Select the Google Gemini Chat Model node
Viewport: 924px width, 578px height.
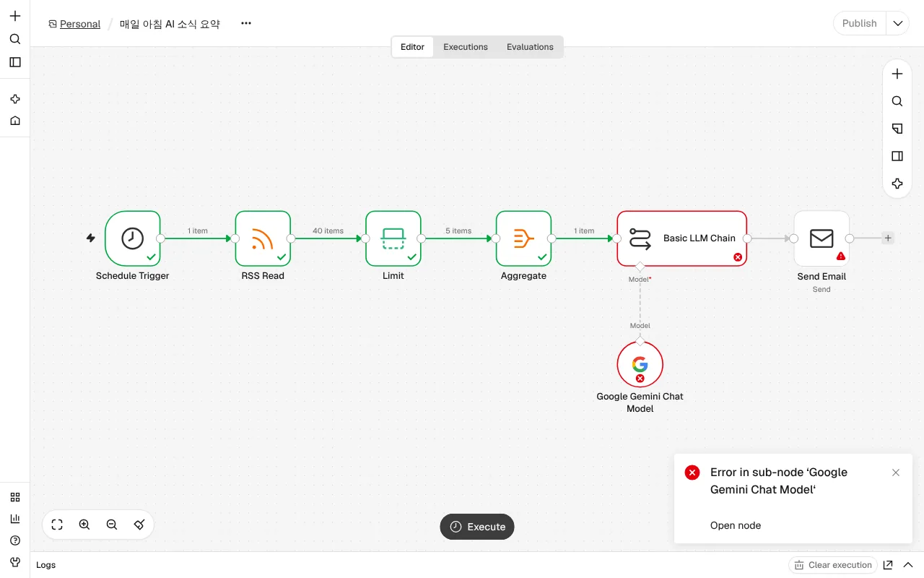640,364
